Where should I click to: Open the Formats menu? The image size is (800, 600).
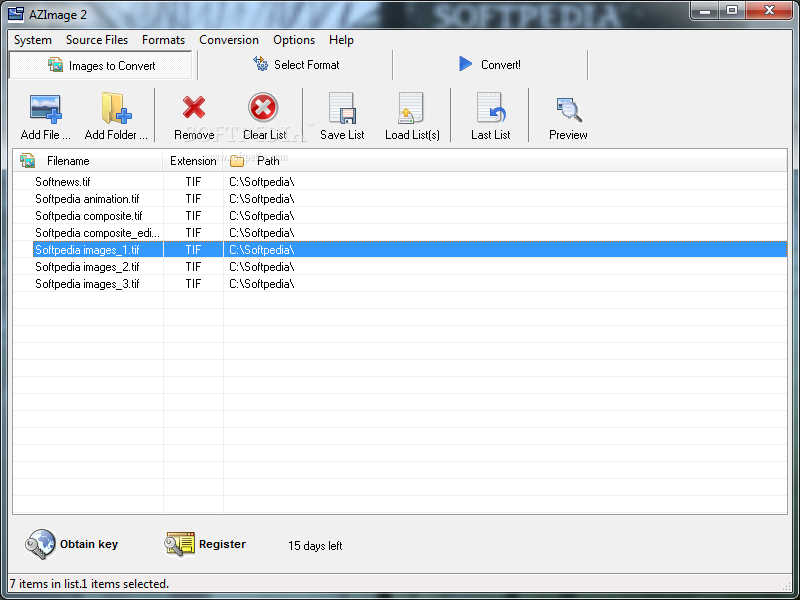coord(163,40)
